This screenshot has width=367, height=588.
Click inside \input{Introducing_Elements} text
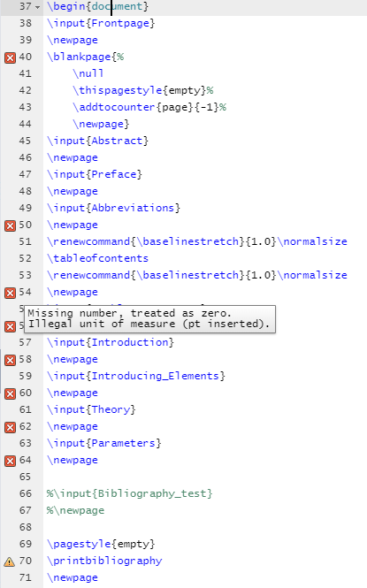click(x=135, y=376)
